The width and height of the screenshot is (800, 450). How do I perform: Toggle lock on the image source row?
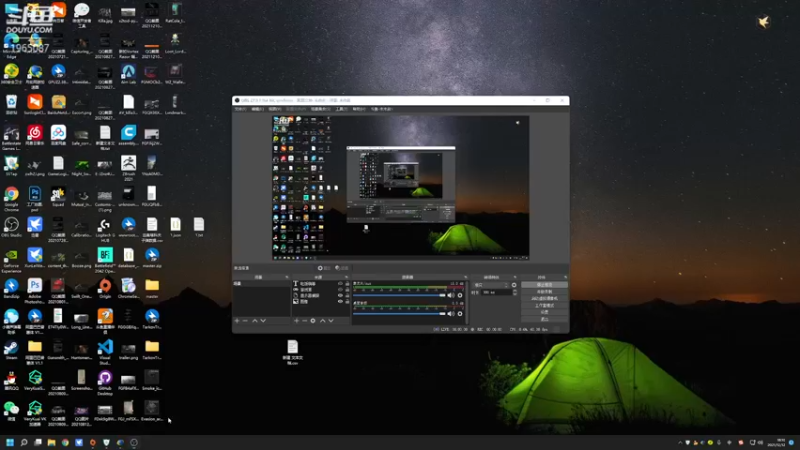(x=347, y=302)
